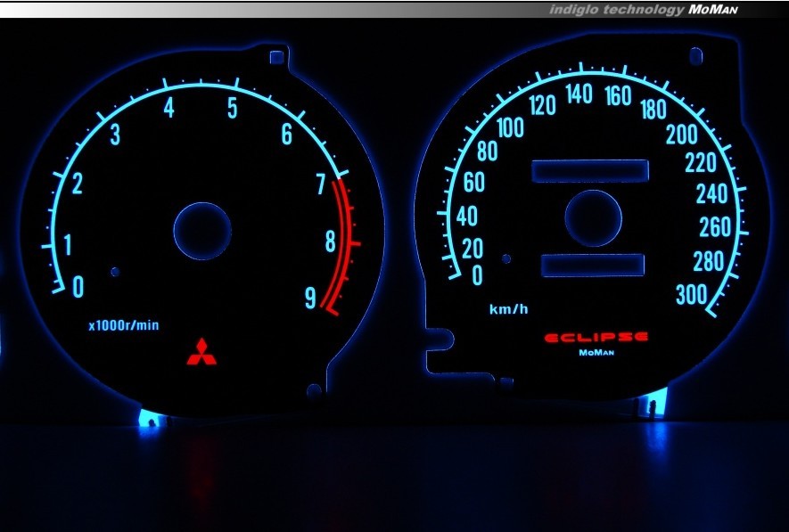Select speedometer number 240
The height and width of the screenshot is (532, 789).
coord(711,193)
